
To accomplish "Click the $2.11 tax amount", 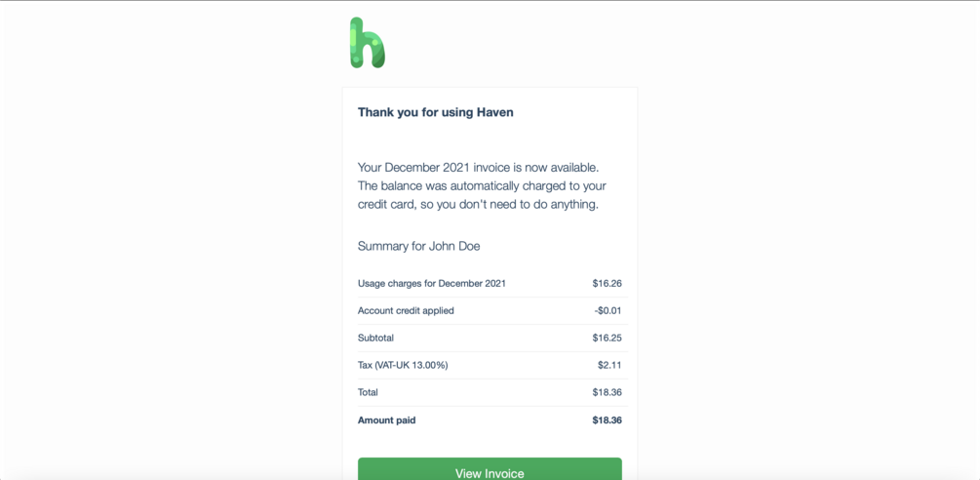I will [609, 366].
